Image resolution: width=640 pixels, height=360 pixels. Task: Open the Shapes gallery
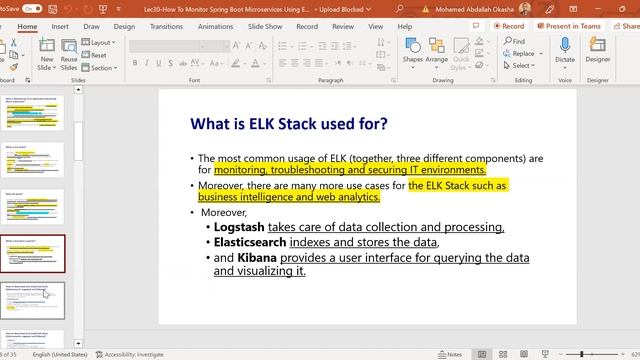click(413, 53)
